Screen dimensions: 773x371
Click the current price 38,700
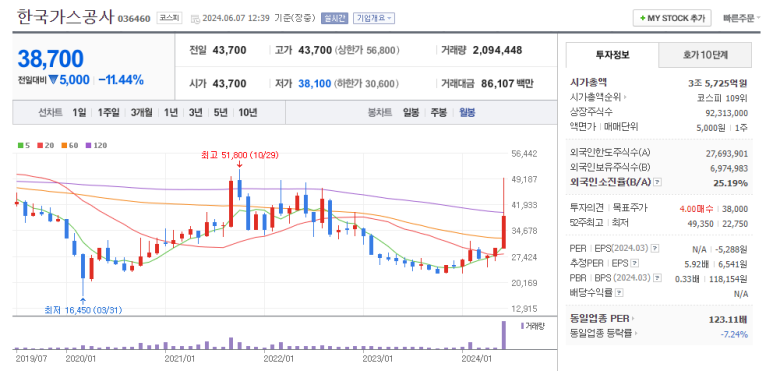[50, 59]
